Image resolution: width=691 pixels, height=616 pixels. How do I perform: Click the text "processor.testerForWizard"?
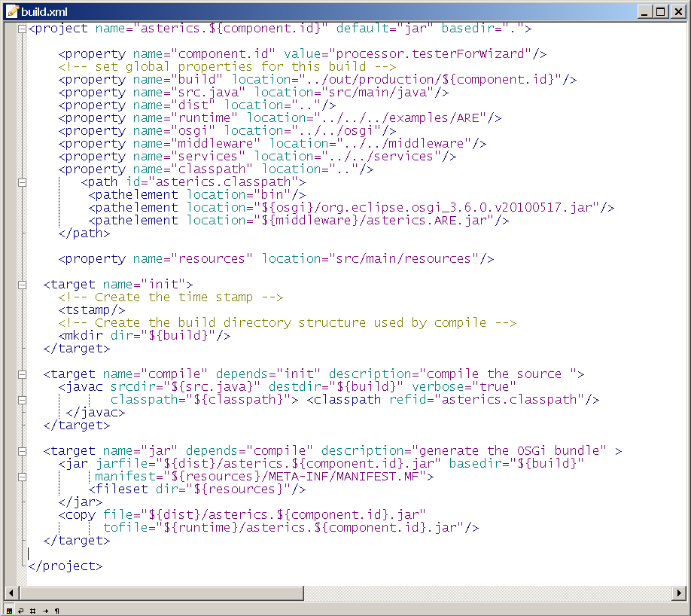(430, 53)
